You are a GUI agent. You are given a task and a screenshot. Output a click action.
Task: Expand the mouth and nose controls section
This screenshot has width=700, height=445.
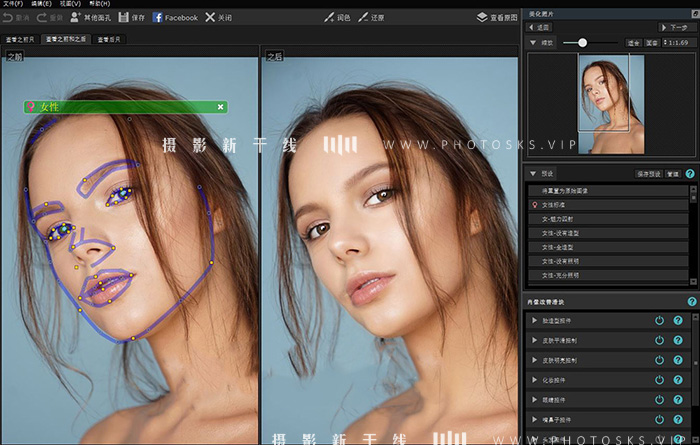pyautogui.click(x=534, y=419)
